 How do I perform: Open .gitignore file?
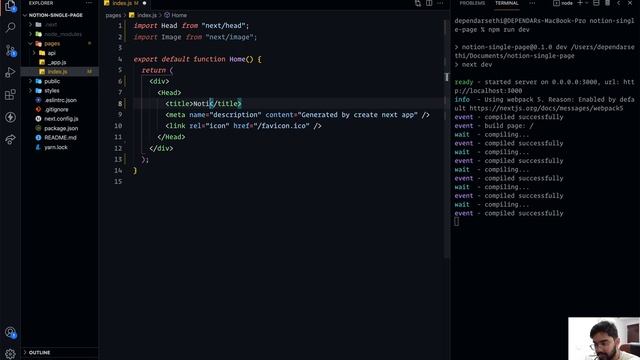(56, 109)
